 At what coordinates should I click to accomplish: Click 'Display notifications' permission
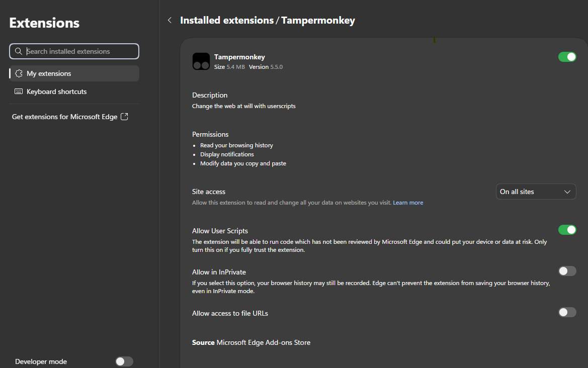point(227,154)
